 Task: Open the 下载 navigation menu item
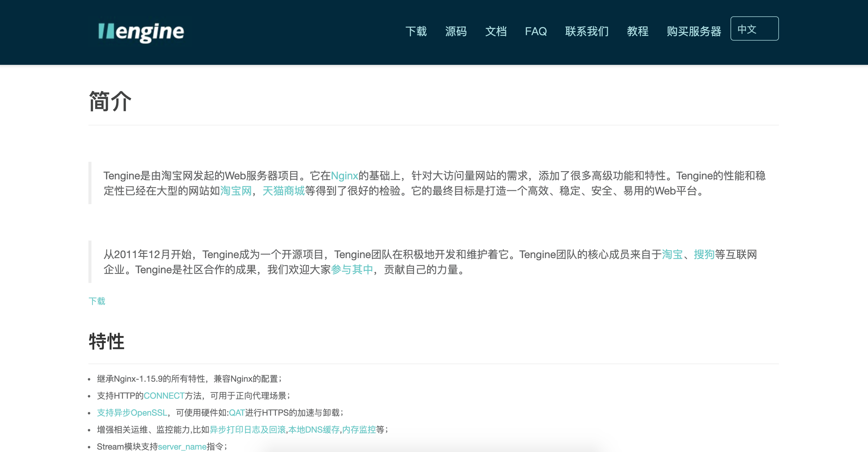coord(416,31)
